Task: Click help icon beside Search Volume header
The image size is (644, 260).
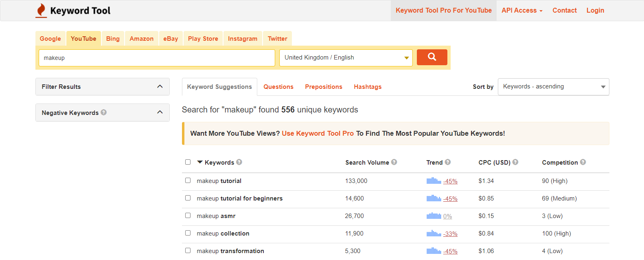Action: click(394, 162)
